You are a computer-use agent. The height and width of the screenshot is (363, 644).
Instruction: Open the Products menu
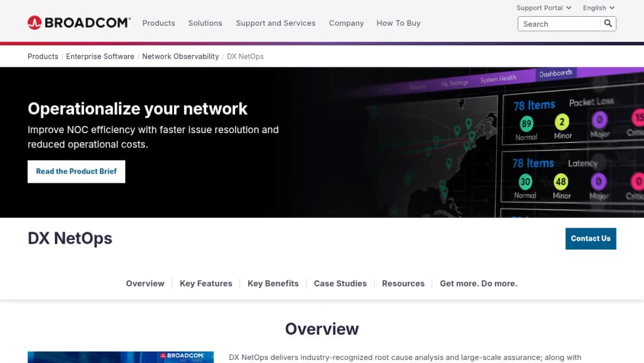click(x=159, y=23)
